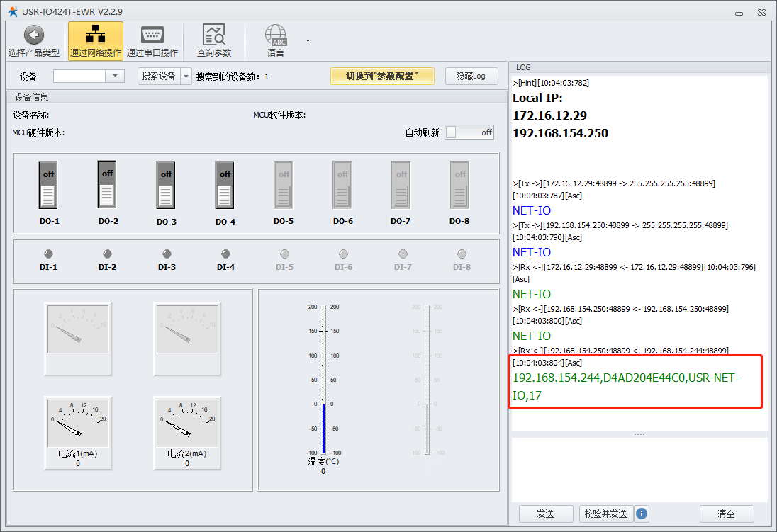Enable the 自动刷新 auto refresh switch
Viewport: 777px width, 532px height.
(x=469, y=132)
